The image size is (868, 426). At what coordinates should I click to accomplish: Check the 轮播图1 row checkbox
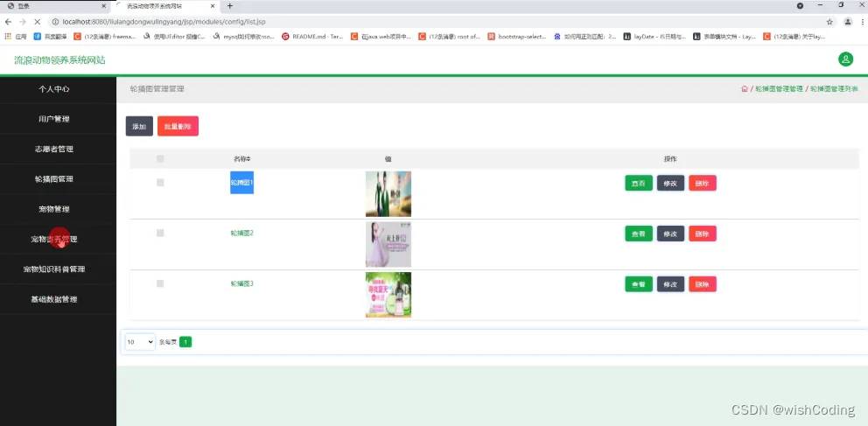[x=160, y=183]
